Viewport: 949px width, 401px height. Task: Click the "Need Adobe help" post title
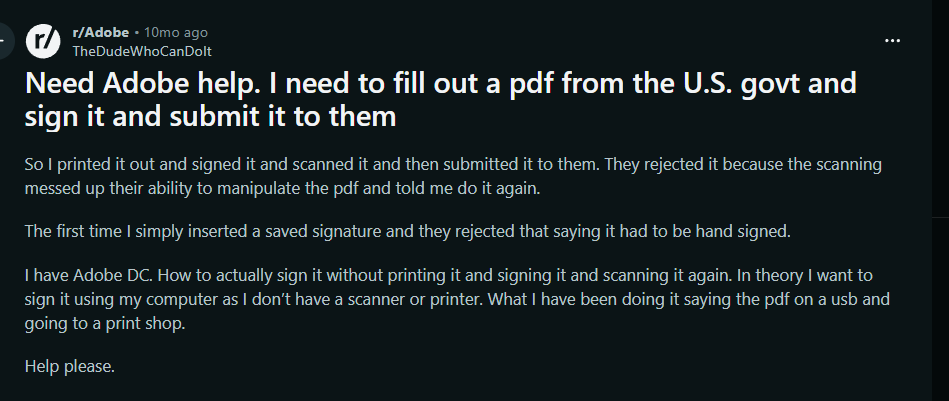440,84
